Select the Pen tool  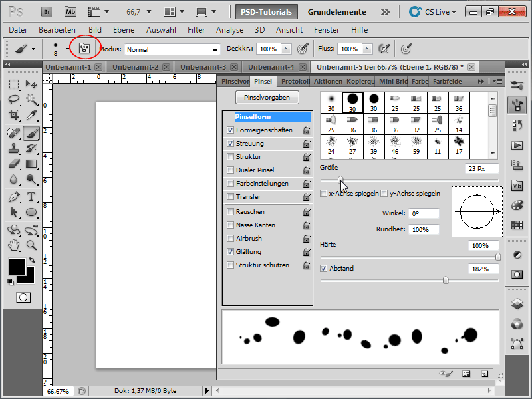[13, 197]
